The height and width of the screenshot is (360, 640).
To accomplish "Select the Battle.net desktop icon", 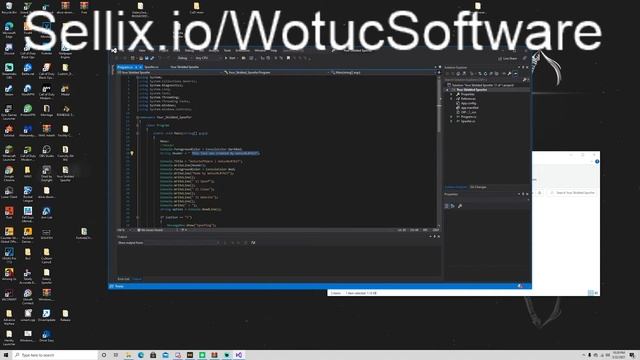I will pyautogui.click(x=28, y=69).
